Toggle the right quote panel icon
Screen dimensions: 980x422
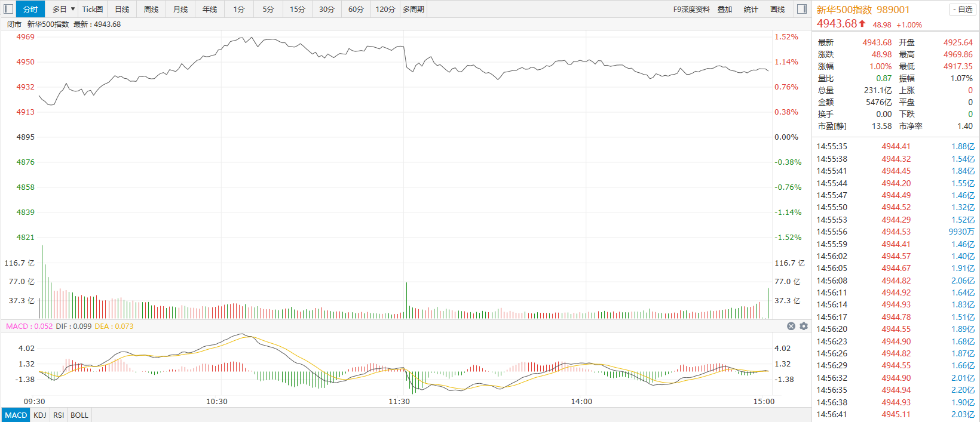coord(802,9)
